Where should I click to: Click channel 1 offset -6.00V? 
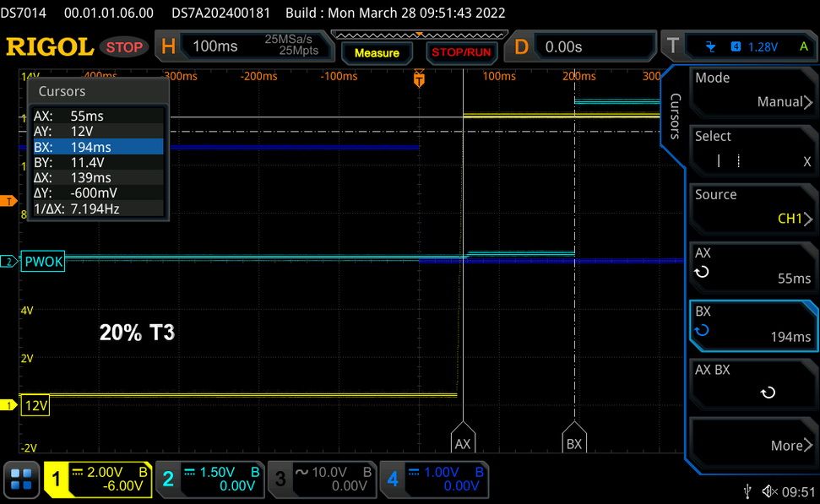pos(123,486)
